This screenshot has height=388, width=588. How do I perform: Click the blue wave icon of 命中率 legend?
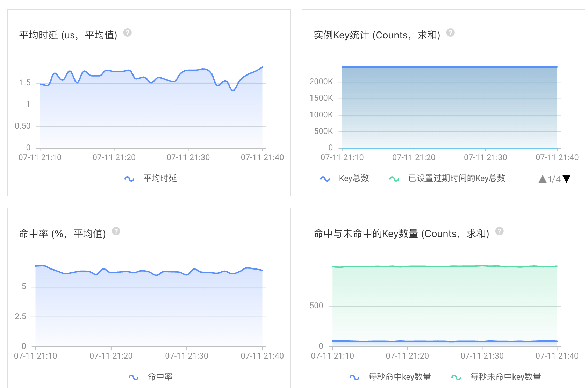pos(134,378)
